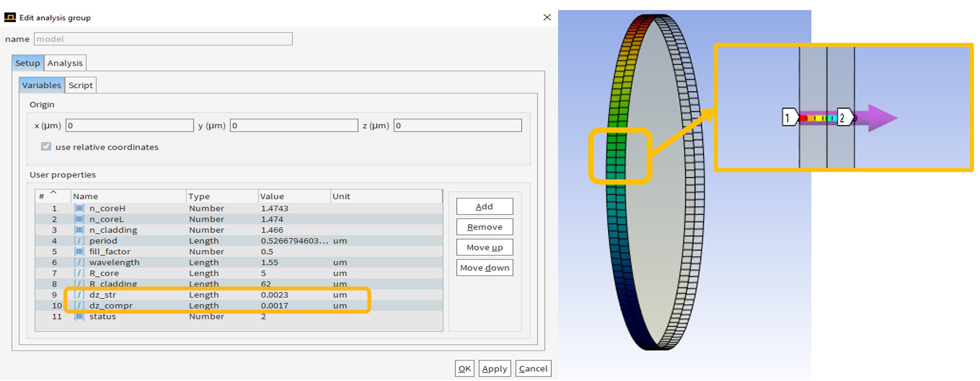Open the Script sub-tab

click(80, 85)
